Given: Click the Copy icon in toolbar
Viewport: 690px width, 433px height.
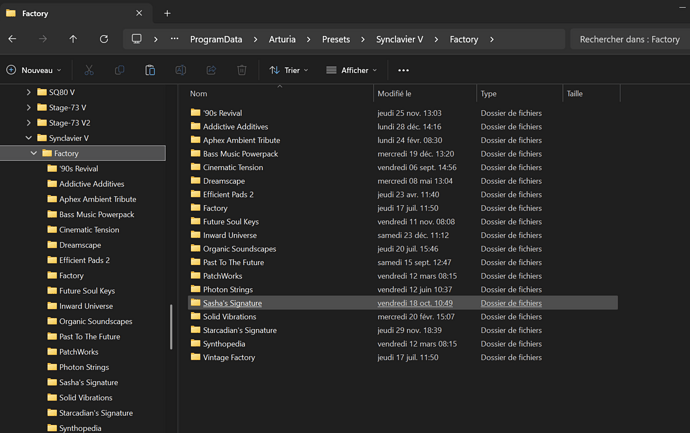Looking at the screenshot, I should click(119, 70).
